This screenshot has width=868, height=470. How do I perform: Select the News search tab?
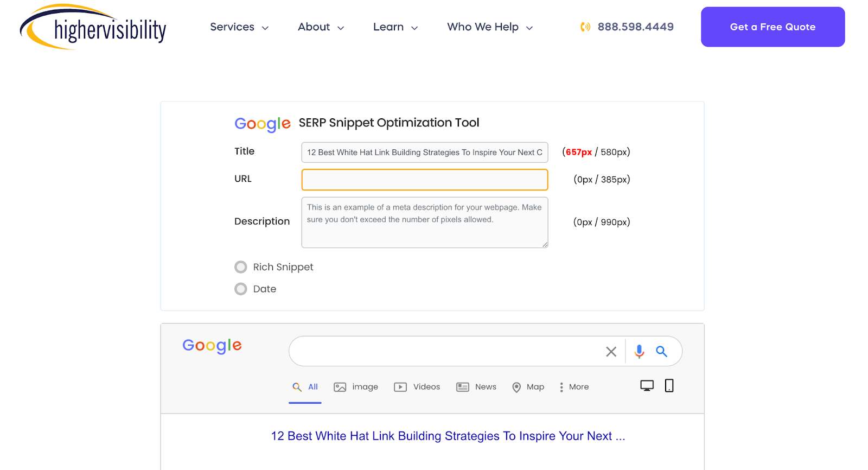[x=476, y=387]
